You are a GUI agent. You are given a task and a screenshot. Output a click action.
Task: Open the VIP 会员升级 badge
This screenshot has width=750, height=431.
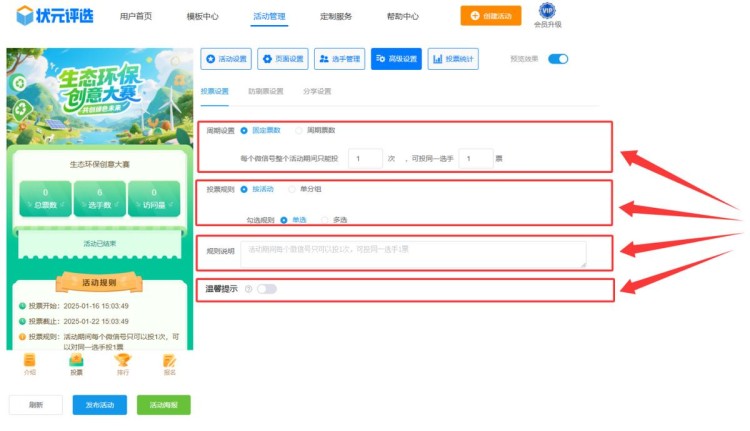point(547,11)
